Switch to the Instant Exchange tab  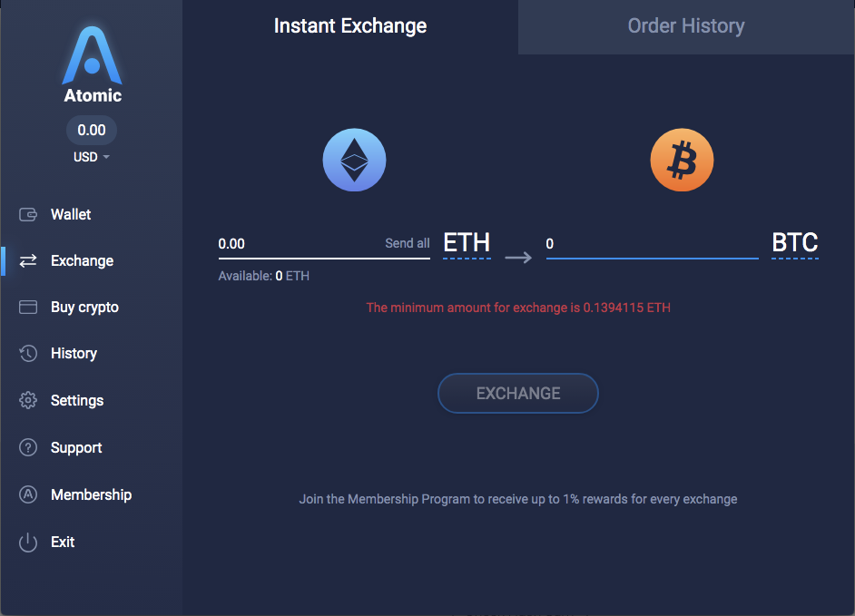pyautogui.click(x=350, y=25)
